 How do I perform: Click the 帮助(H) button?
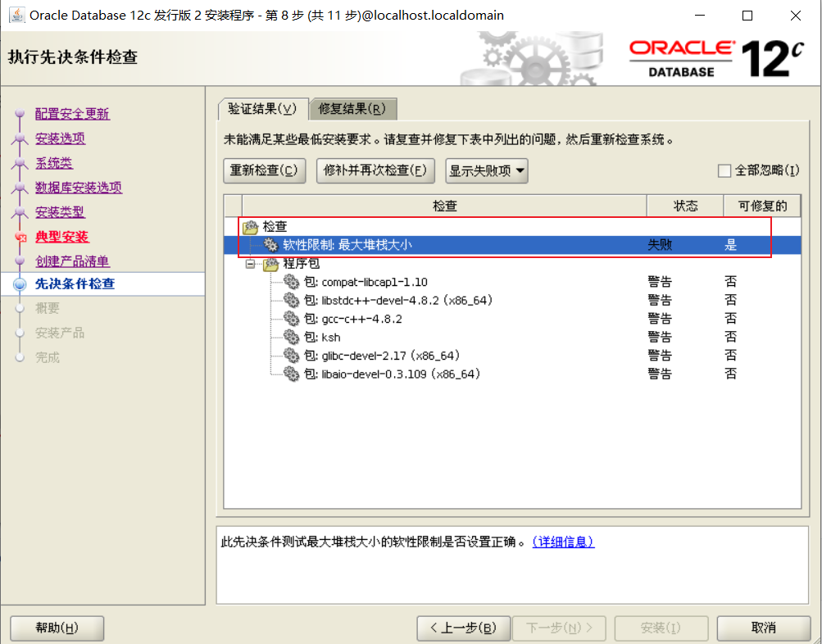(x=57, y=628)
